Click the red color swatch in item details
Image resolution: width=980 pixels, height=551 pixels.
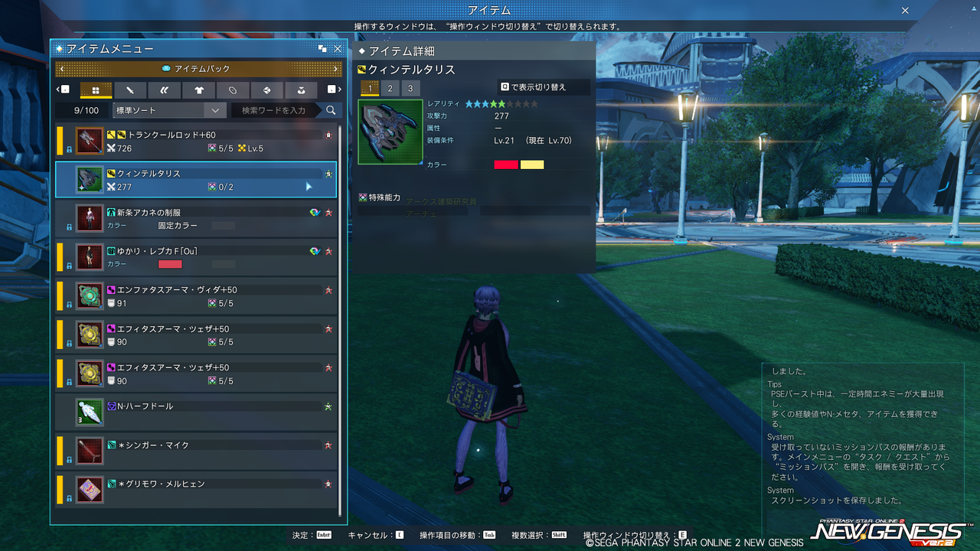click(x=506, y=165)
